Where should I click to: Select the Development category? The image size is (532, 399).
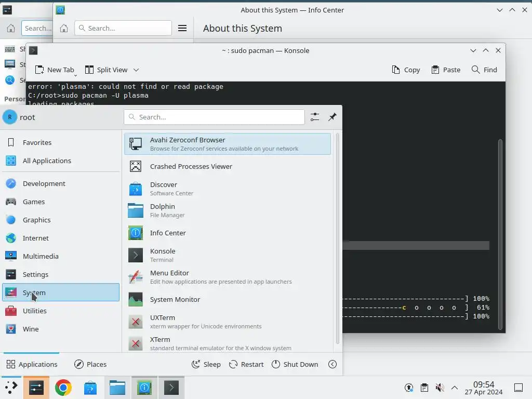pos(61,183)
